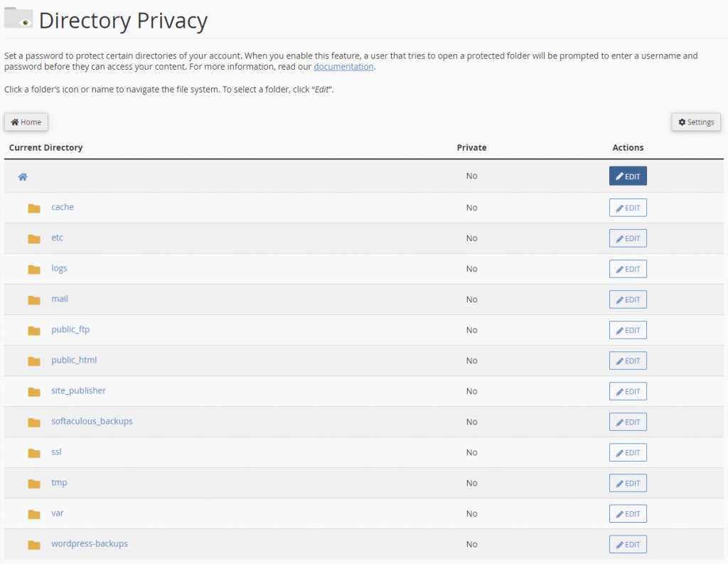Click the ssl folder icon
Viewport: 728px width, 564px height.
[34, 452]
